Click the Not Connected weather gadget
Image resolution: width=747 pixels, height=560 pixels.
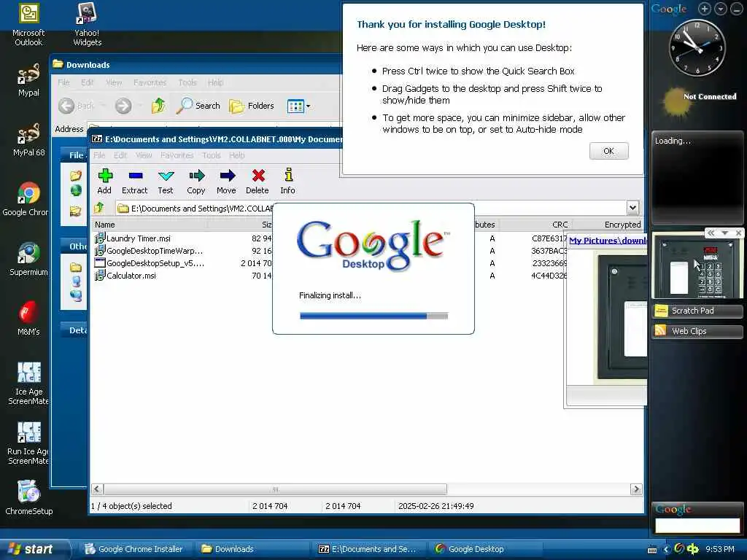click(x=698, y=101)
